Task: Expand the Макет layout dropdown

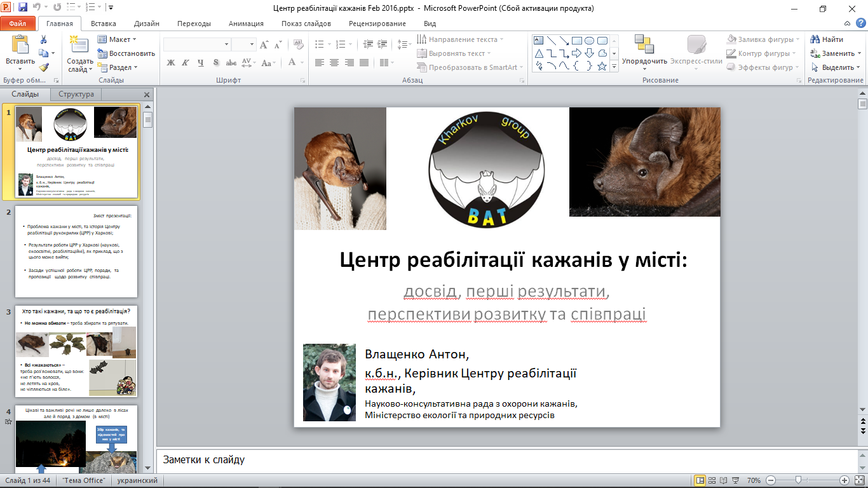Action: point(119,39)
